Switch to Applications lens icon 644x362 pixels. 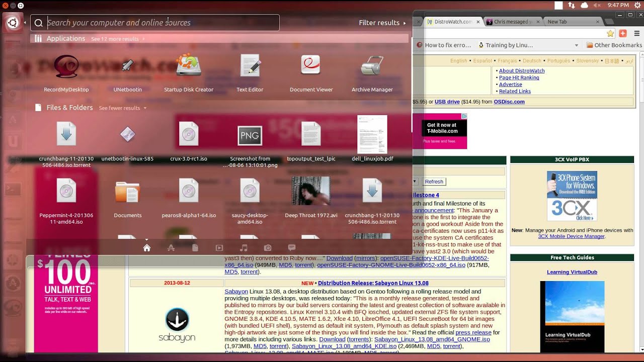click(x=171, y=248)
